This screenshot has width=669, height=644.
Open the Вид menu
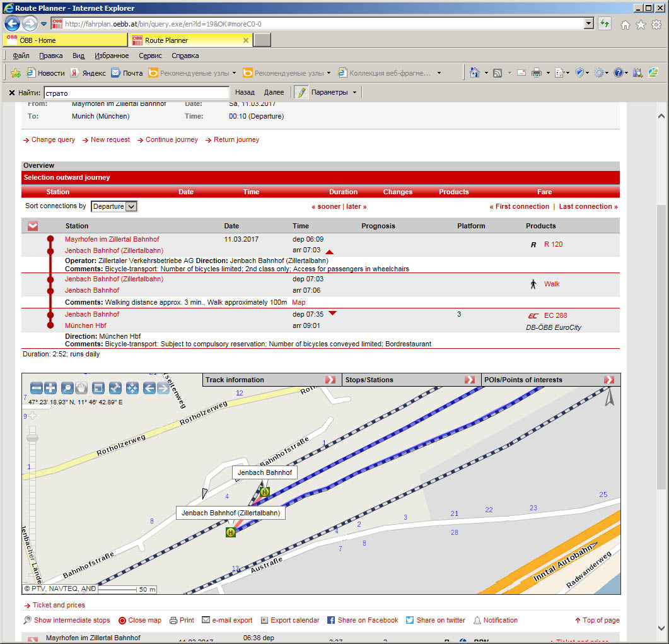tap(79, 56)
